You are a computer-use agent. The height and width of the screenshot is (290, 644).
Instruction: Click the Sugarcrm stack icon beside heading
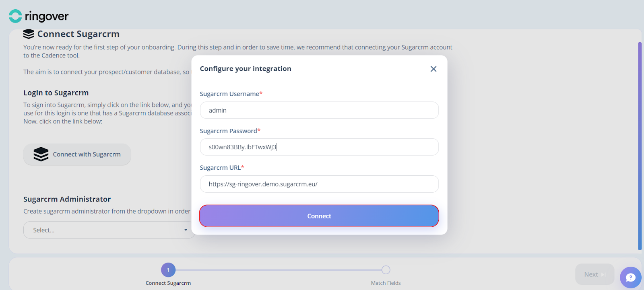click(29, 34)
